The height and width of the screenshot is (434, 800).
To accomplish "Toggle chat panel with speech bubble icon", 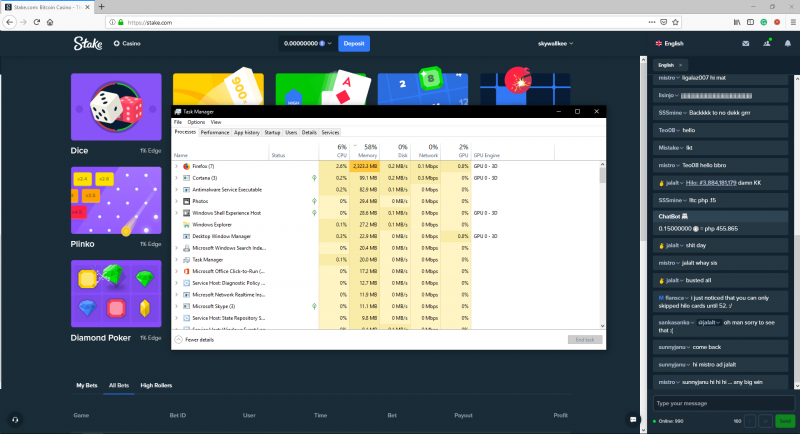I will click(x=633, y=419).
